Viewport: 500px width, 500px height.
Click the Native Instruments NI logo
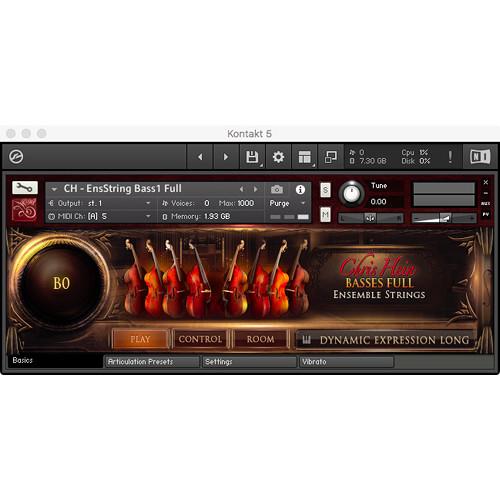tap(480, 156)
